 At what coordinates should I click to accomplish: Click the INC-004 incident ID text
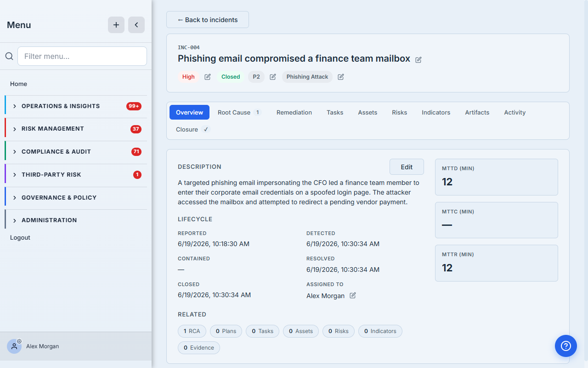pyautogui.click(x=189, y=47)
